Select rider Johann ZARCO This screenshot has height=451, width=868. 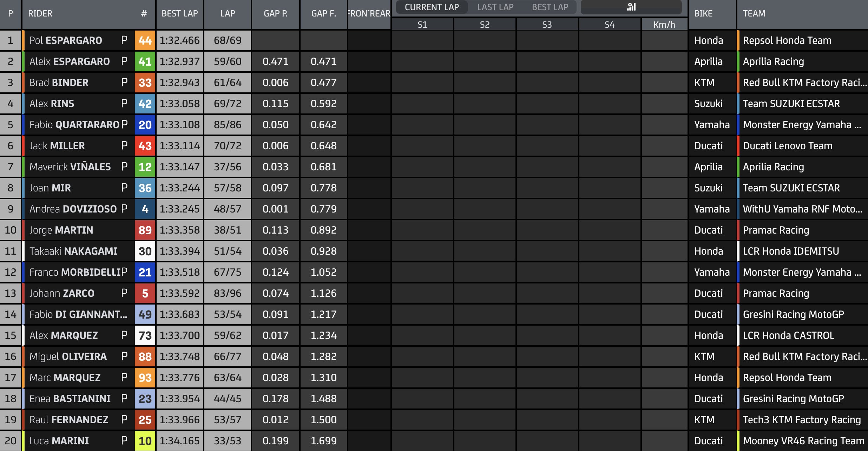pos(62,293)
